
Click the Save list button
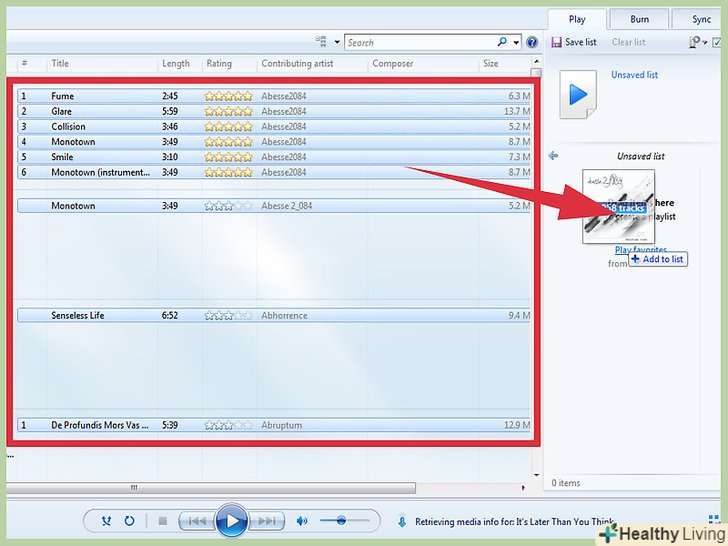574,42
